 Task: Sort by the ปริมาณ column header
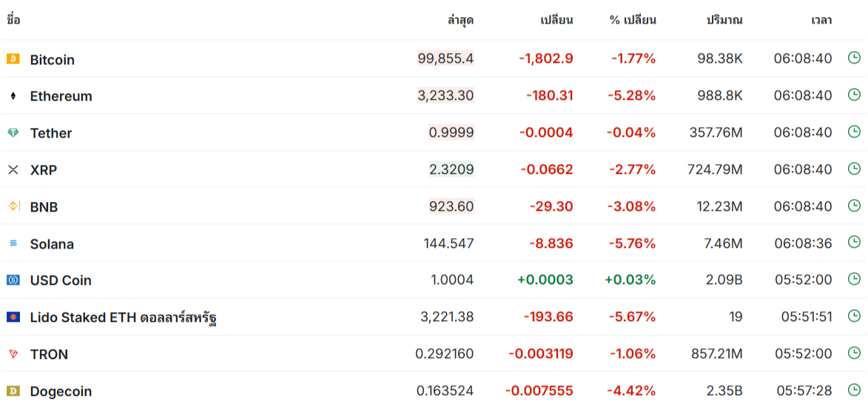724,20
